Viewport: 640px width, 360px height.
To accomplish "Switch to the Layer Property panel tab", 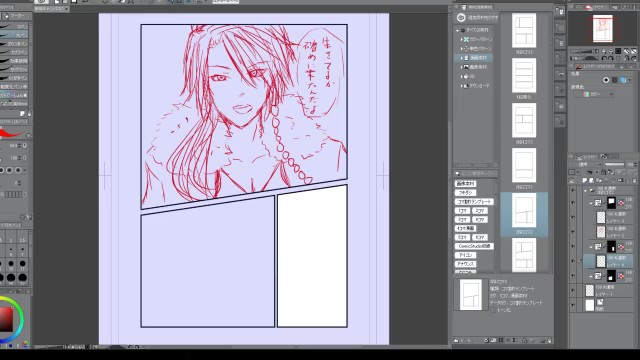I will click(x=599, y=66).
